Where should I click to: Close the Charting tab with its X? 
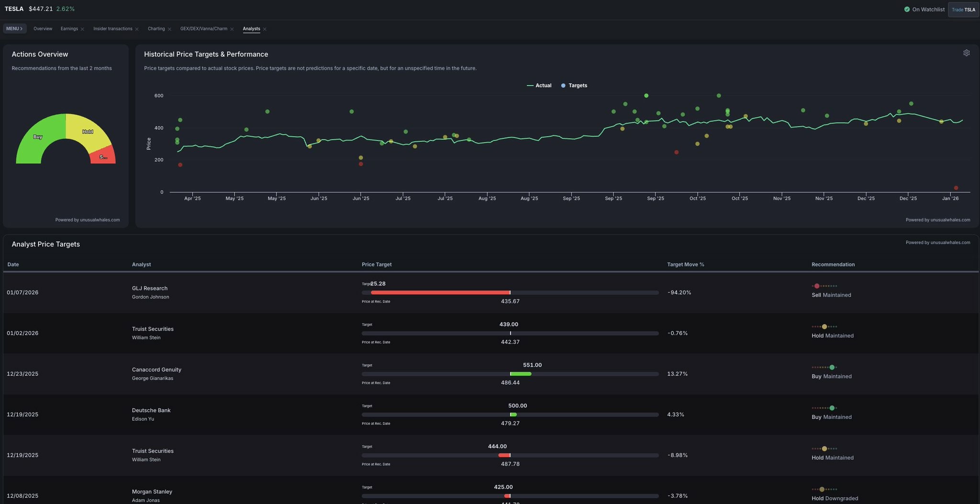169,29
